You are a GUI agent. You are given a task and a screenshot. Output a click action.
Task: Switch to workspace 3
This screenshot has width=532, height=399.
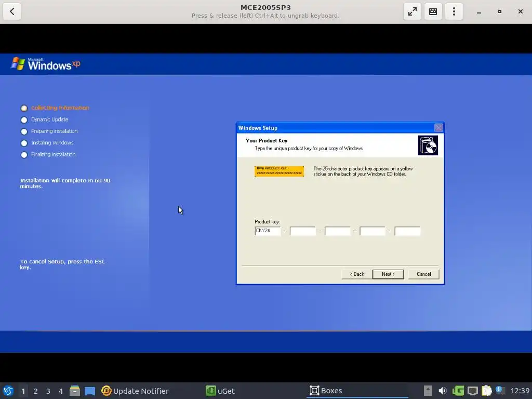48,391
